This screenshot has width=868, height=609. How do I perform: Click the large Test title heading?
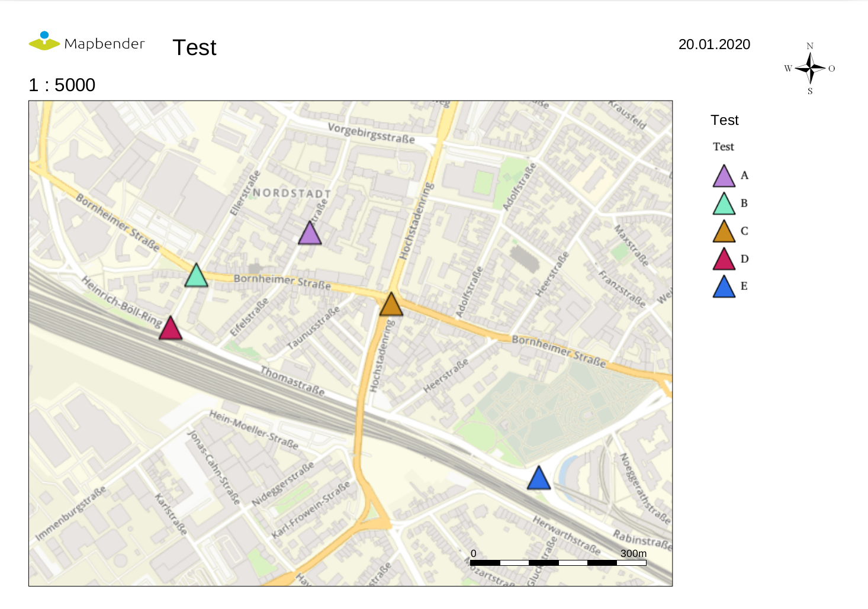(194, 47)
